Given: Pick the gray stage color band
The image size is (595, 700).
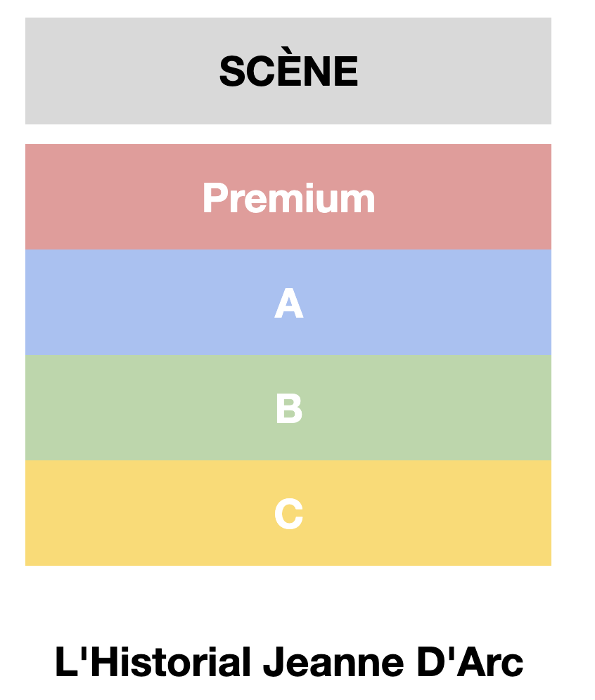Looking at the screenshot, I should [288, 71].
